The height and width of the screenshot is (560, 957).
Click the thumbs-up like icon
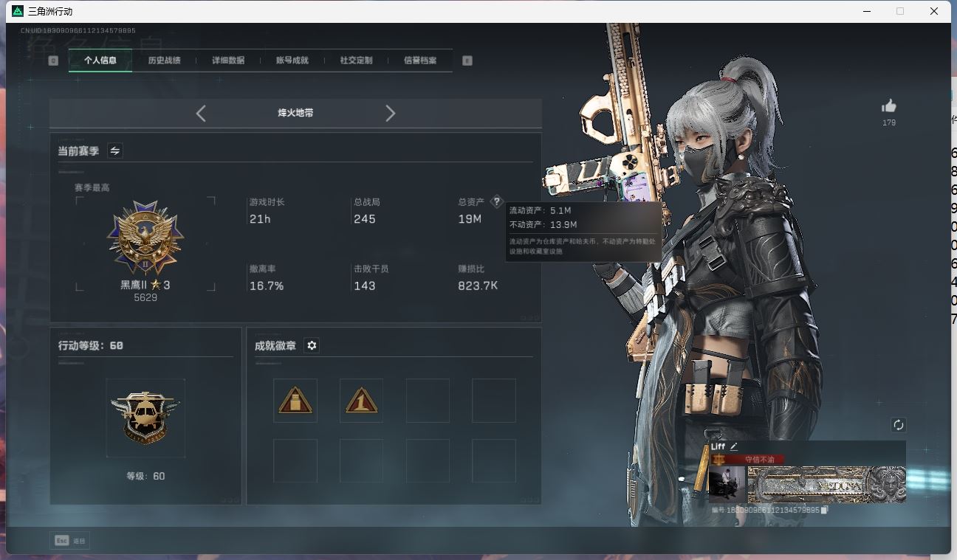[888, 106]
